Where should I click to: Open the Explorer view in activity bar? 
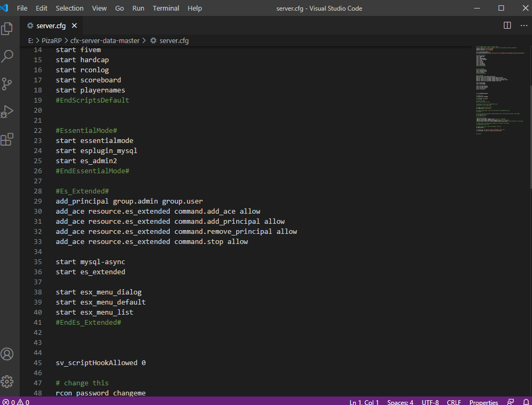pos(7,29)
